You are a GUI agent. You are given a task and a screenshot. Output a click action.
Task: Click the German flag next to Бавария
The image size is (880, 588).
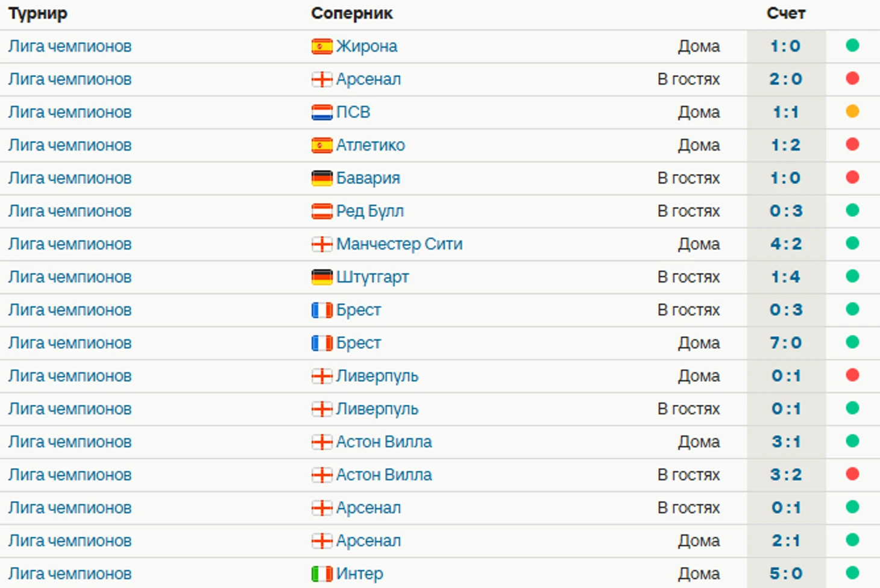pyautogui.click(x=322, y=178)
